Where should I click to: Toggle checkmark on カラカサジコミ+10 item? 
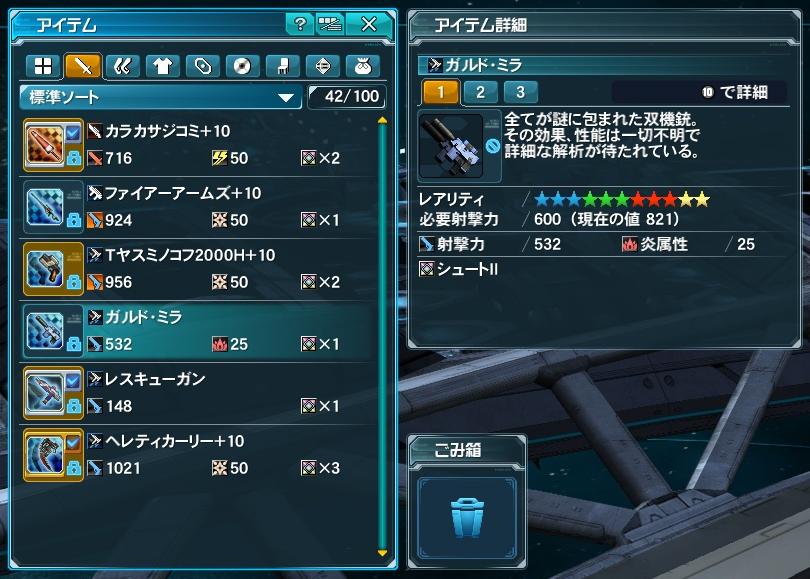pos(73,134)
